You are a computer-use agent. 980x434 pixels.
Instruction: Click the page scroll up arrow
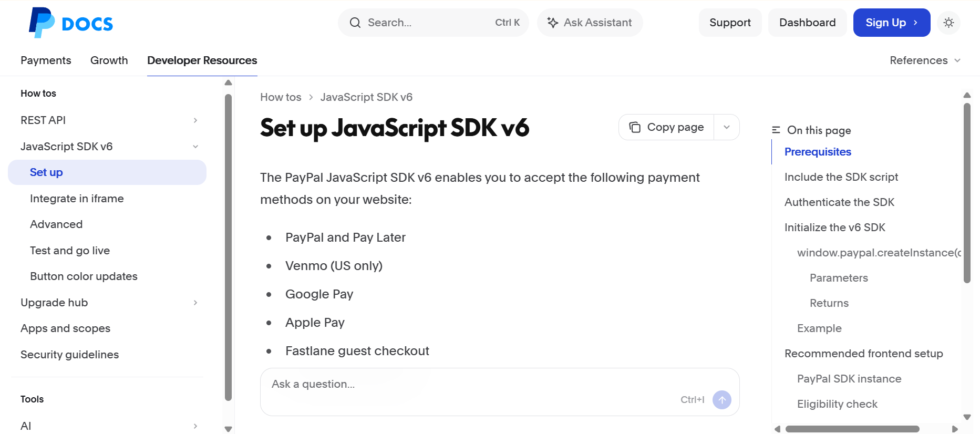pyautogui.click(x=967, y=95)
